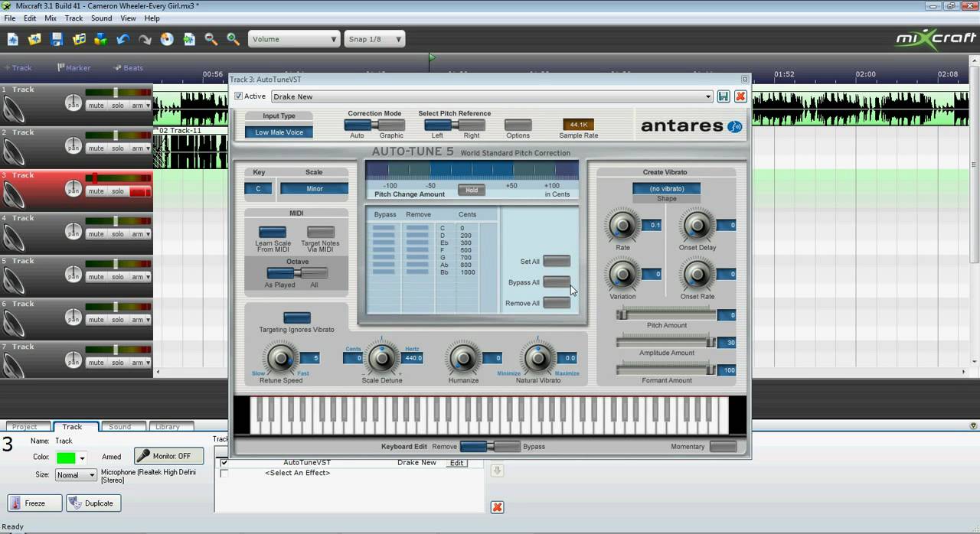Screen dimensions: 980x534
Task: Switch to the Library tab
Action: tap(167, 427)
